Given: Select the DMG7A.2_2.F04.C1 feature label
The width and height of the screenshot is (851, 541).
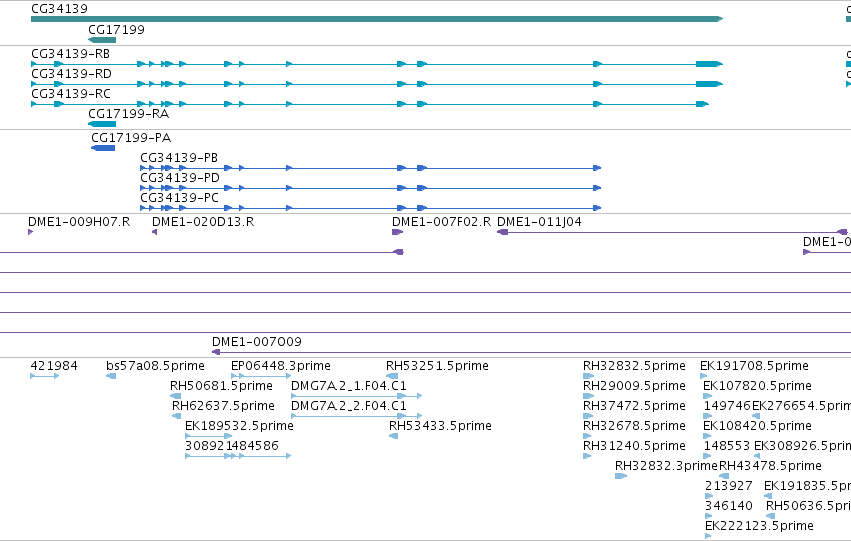Looking at the screenshot, I should 349,406.
